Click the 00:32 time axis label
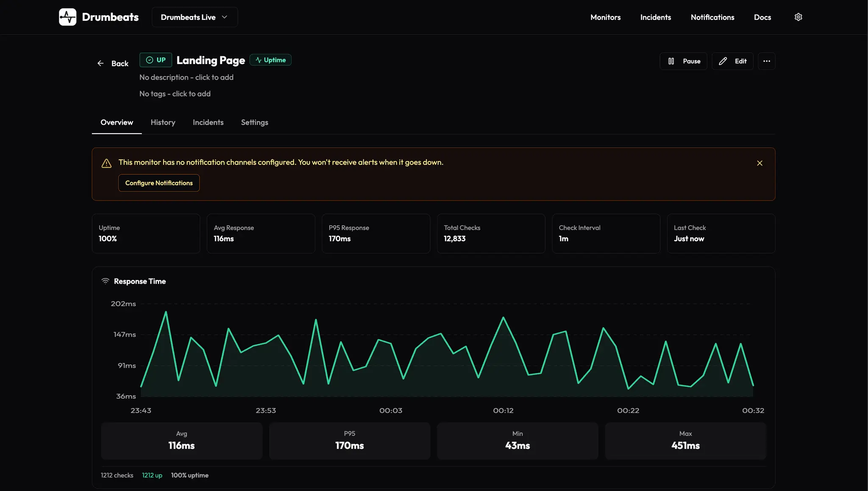This screenshot has height=491, width=868. (x=753, y=410)
